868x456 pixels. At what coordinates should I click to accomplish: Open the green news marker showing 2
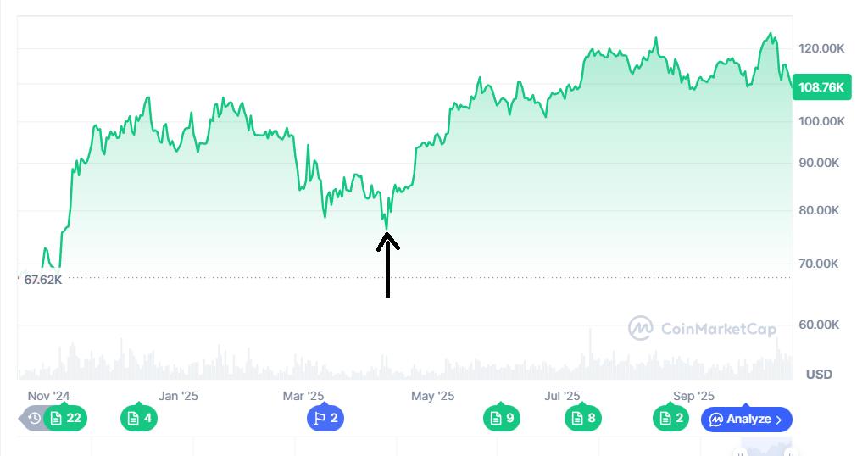[670, 418]
